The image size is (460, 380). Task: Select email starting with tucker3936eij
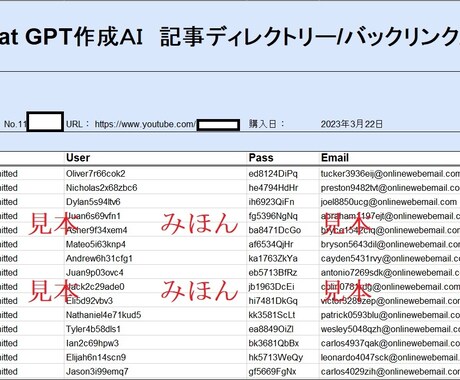pyautogui.click(x=390, y=174)
